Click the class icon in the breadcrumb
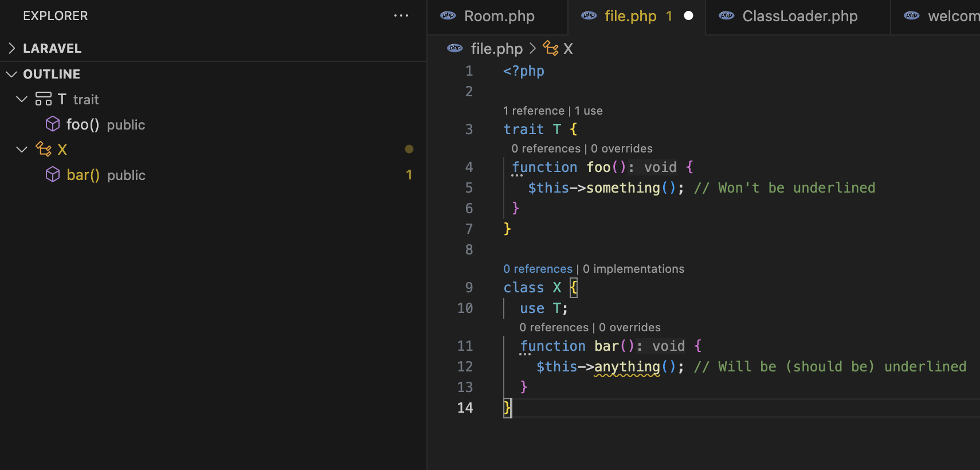The image size is (980, 470). [551, 49]
